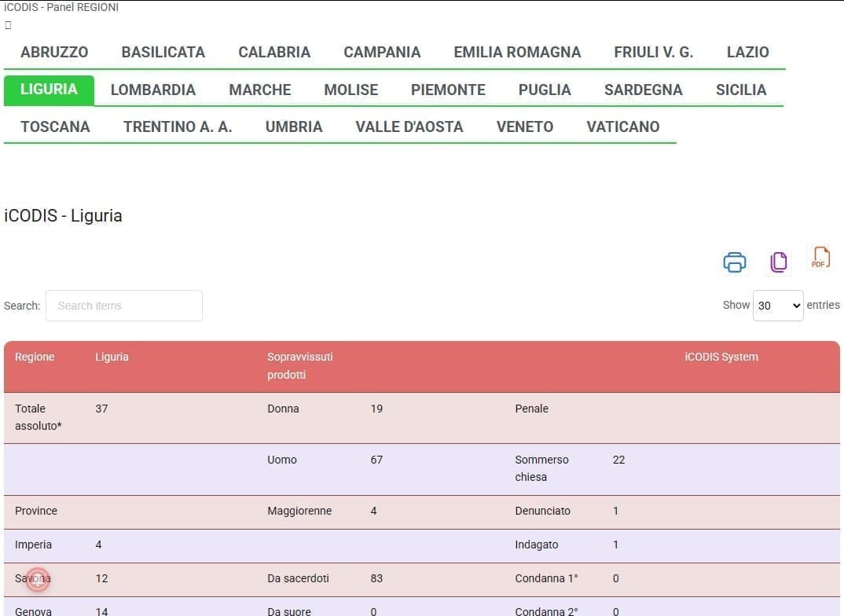Select the Denunciato cell
This screenshot has width=844, height=616.
542,511
